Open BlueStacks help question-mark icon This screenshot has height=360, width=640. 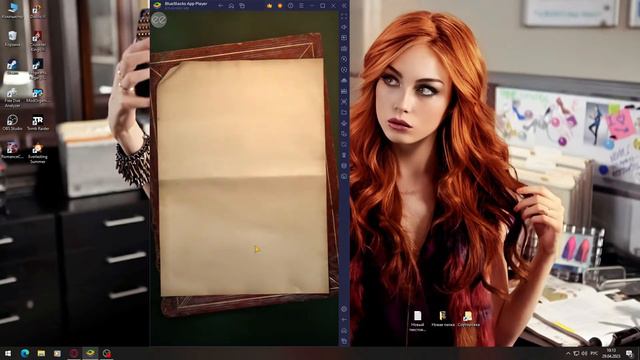[x=291, y=6]
